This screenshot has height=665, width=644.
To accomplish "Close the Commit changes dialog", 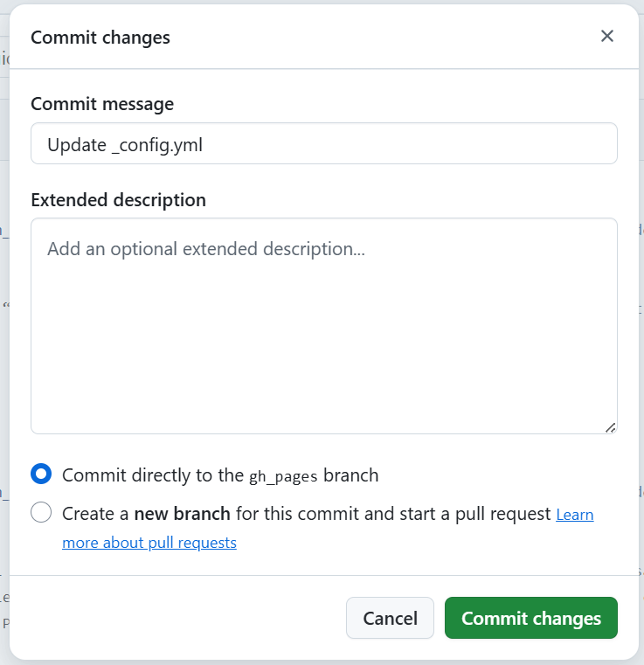I will coord(607,36).
